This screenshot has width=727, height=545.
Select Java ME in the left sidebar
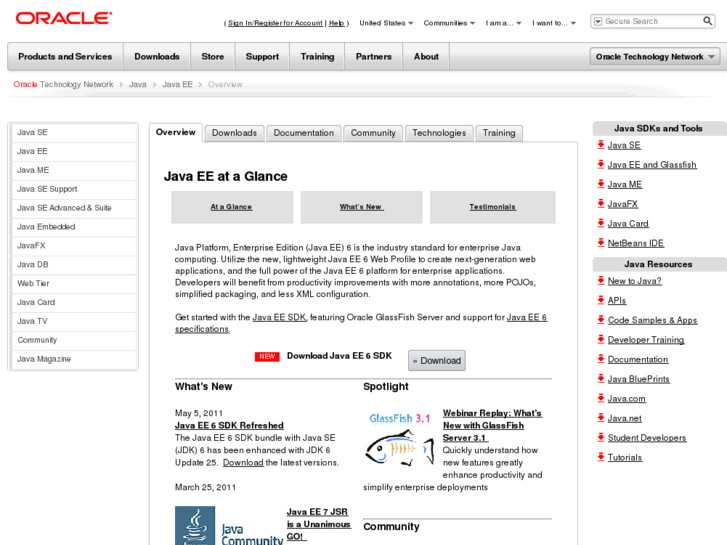(74, 170)
